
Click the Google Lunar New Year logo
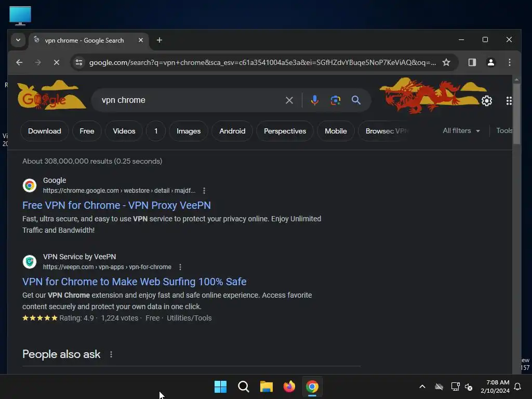51,96
